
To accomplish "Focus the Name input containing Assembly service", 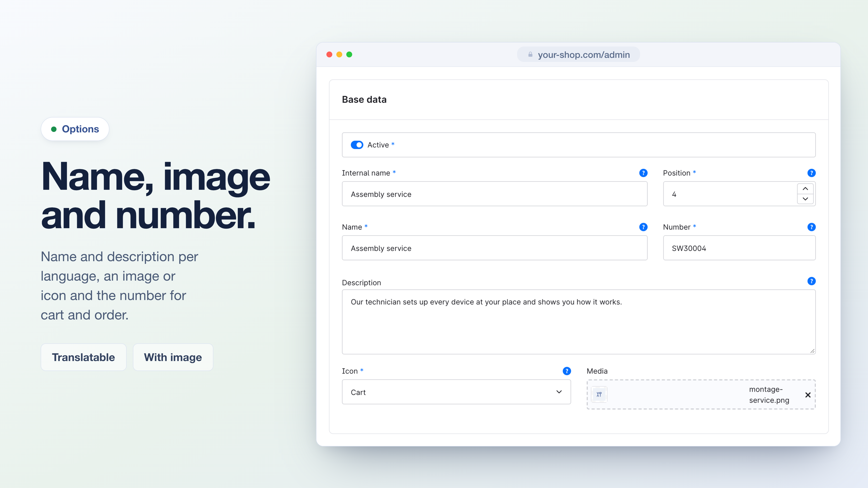I will [x=494, y=248].
